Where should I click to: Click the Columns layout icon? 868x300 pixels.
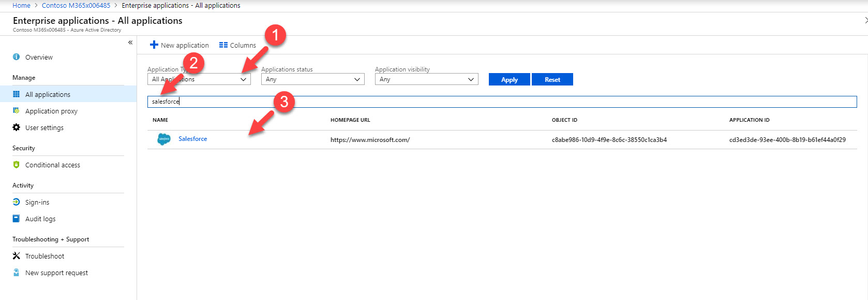coord(223,45)
